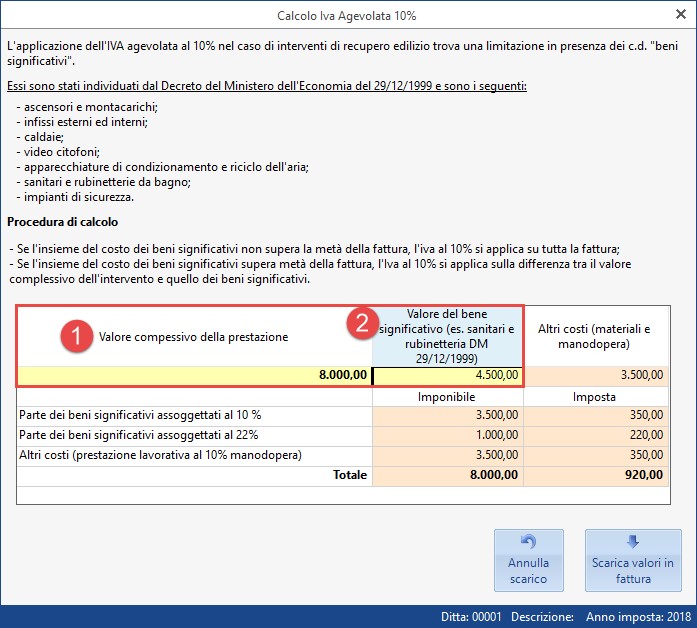Image resolution: width=697 pixels, height=628 pixels.
Task: Edit the 4.500,00 significant goods value field
Action: (x=448, y=375)
